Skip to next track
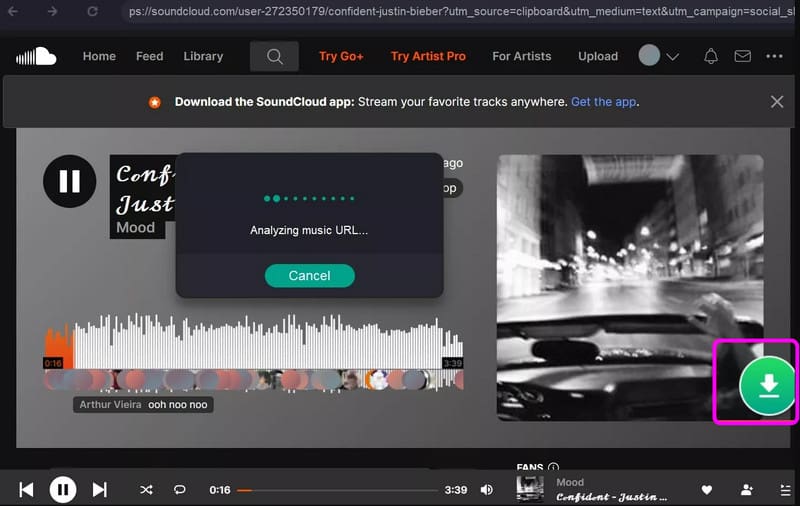The image size is (800, 506). click(99, 490)
